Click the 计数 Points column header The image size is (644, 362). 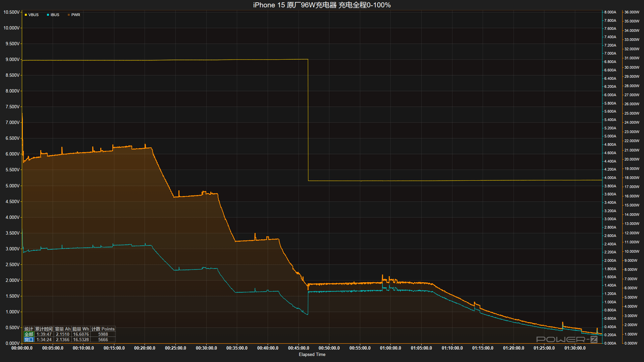(103, 329)
